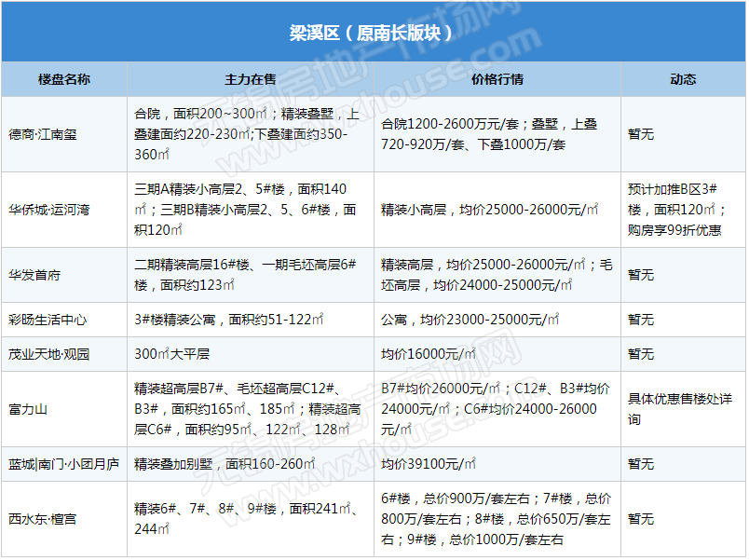Viewport: 749px width, 560px height.
Task: Select the 楼盘名称 column header
Action: pos(64,80)
